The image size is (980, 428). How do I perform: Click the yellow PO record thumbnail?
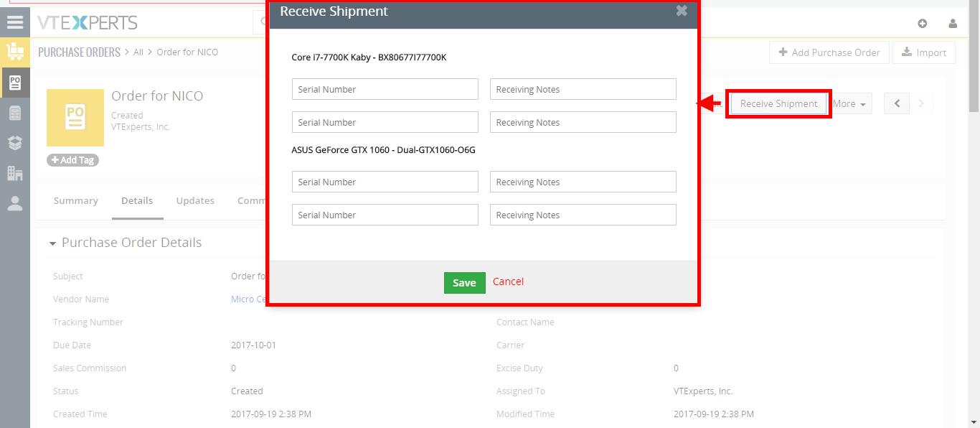coord(75,118)
